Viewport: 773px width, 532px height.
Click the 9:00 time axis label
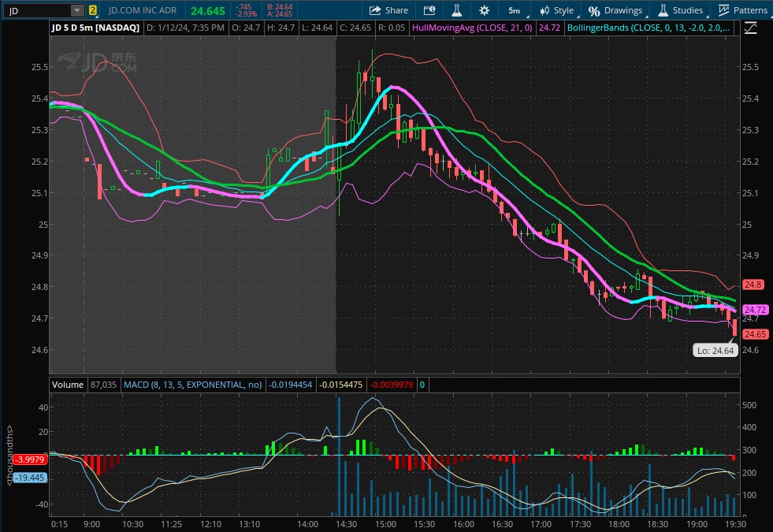tap(91, 524)
